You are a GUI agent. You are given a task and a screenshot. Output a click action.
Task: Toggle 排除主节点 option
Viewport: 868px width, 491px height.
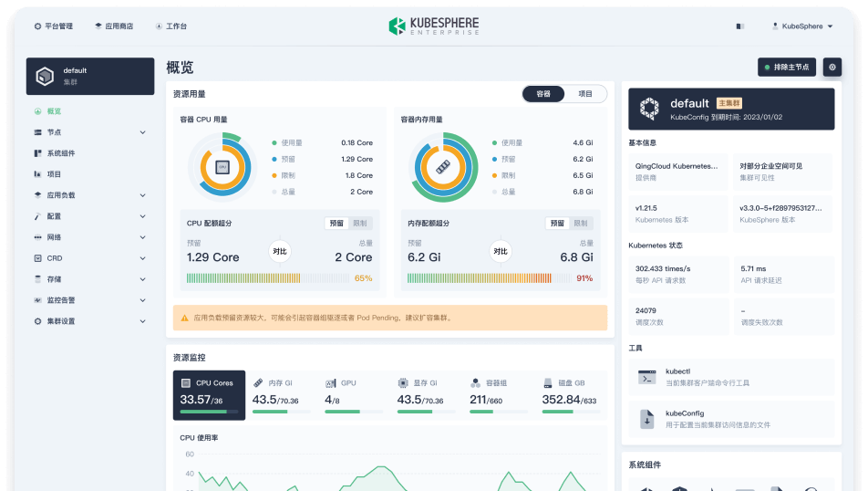pos(787,68)
